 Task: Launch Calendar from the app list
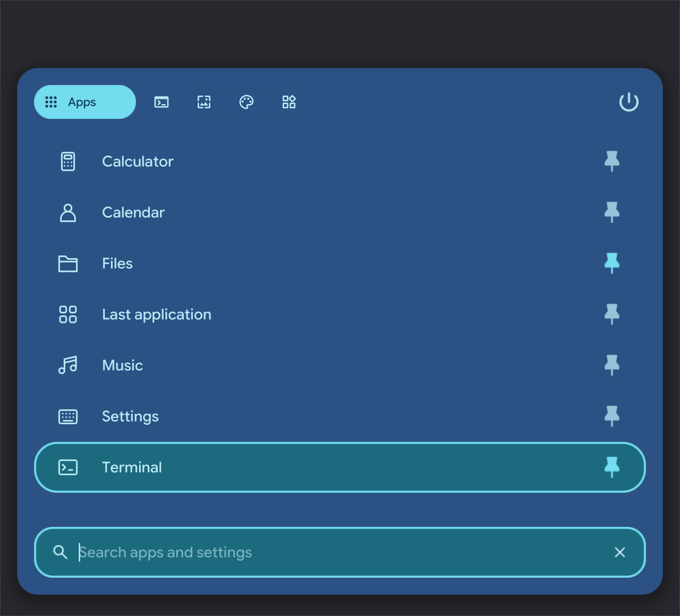(x=340, y=212)
